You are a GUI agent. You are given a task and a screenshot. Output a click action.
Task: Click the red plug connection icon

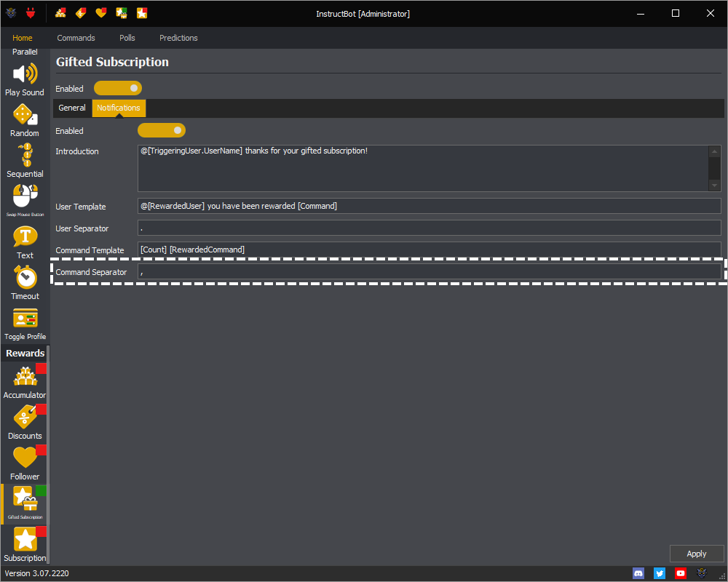pos(31,13)
